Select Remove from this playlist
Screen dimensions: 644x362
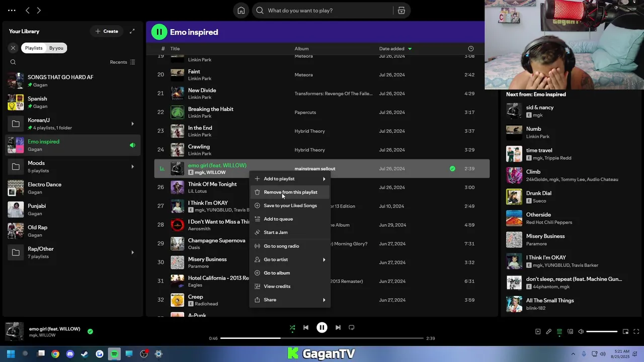290,192
